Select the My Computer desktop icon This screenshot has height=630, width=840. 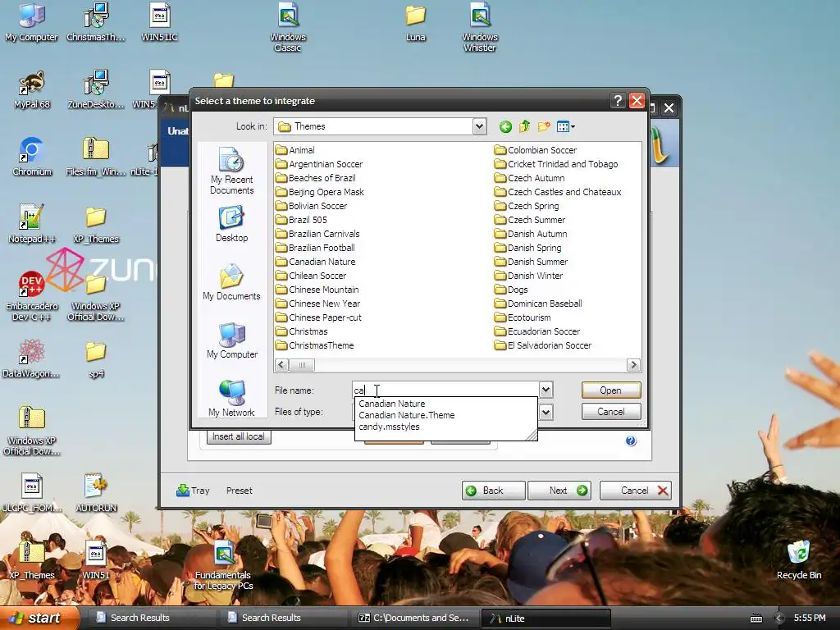coord(32,22)
